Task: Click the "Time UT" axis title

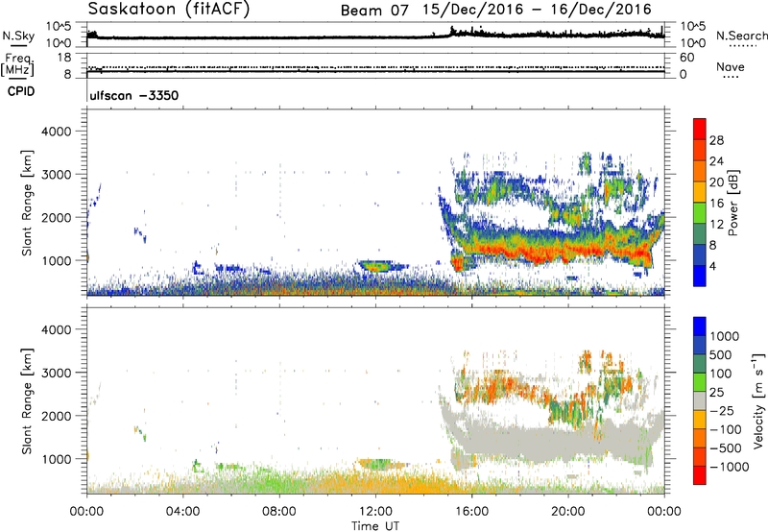Action: (375, 526)
